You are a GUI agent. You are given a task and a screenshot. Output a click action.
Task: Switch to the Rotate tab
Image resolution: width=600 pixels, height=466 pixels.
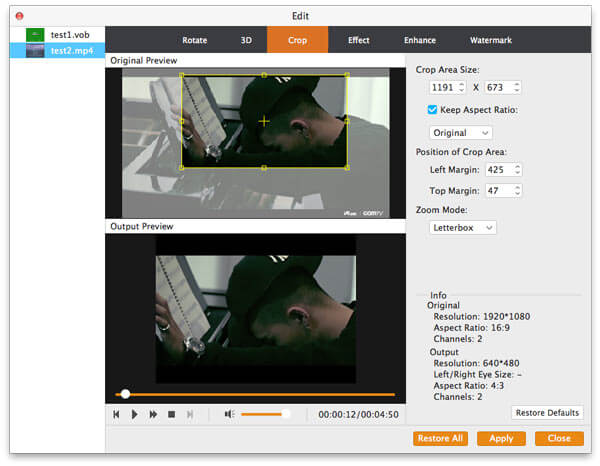(195, 40)
